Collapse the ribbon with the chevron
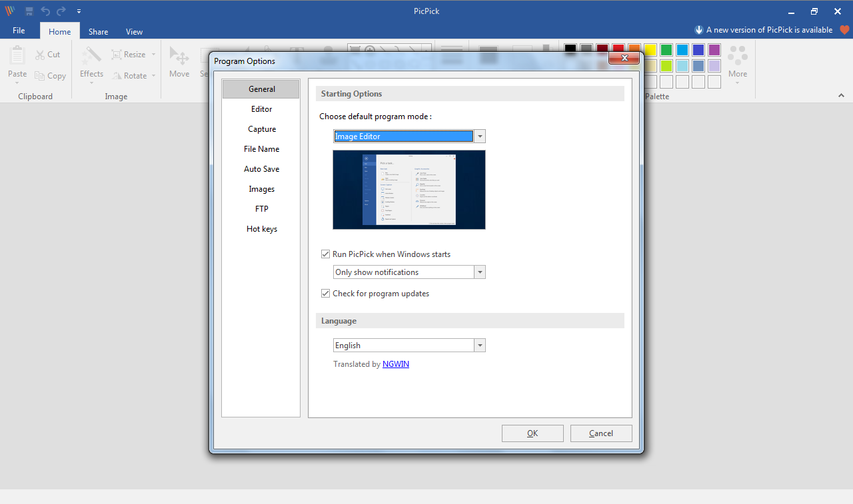 click(841, 97)
